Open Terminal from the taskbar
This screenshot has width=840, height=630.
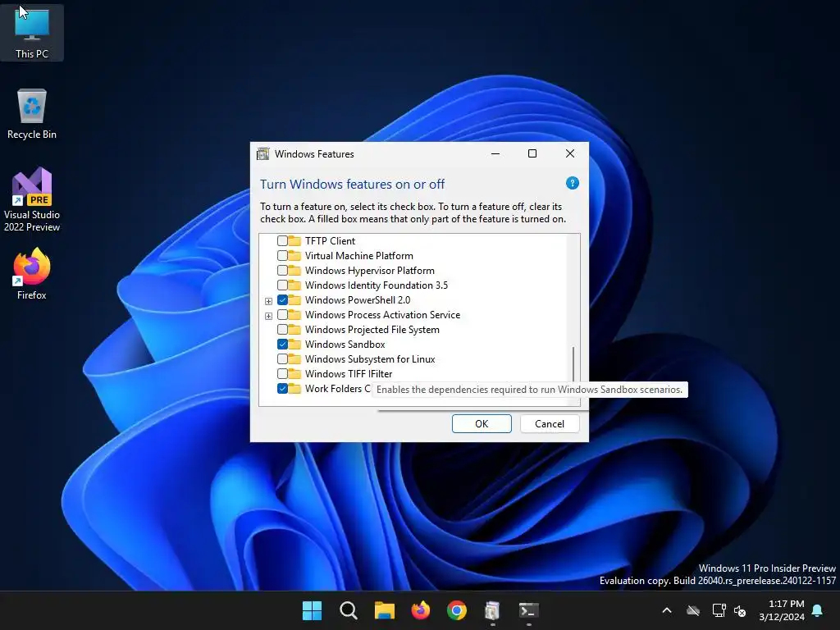[x=529, y=610]
